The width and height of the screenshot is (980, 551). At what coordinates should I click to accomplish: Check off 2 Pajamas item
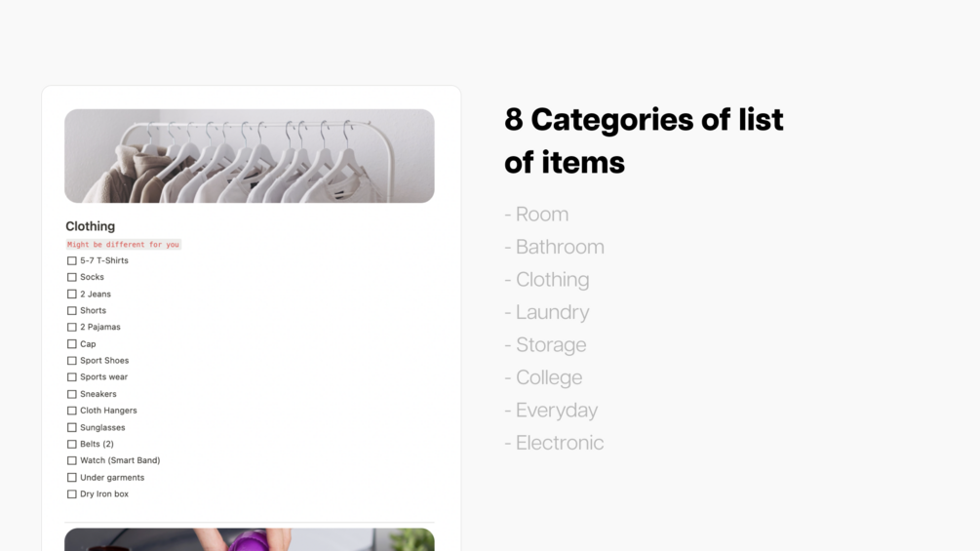pyautogui.click(x=72, y=327)
